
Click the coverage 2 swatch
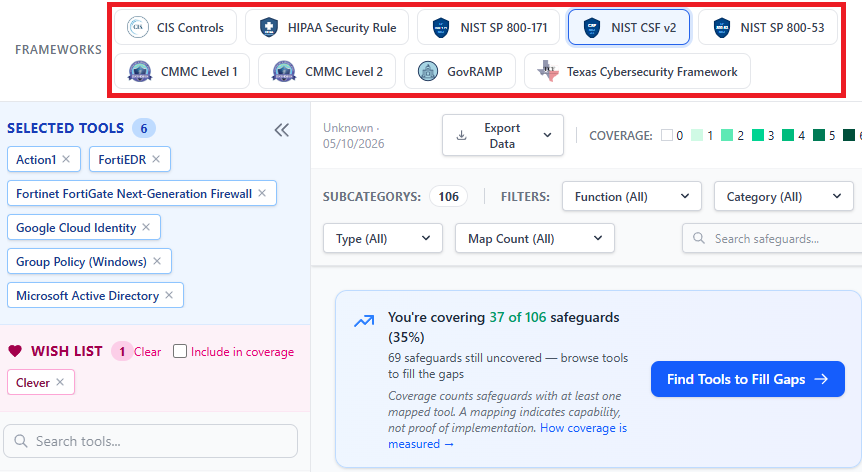coord(727,135)
